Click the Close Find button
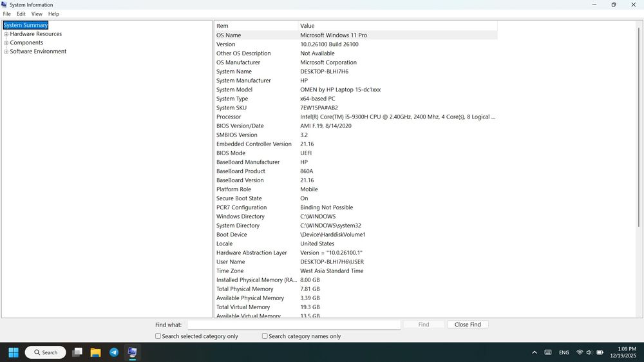The height and width of the screenshot is (362, 644). pyautogui.click(x=468, y=324)
